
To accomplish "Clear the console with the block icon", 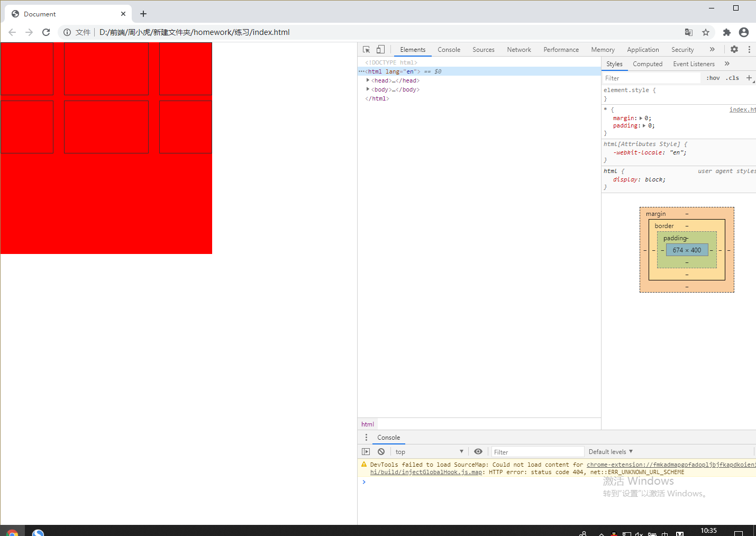I will coord(381,451).
